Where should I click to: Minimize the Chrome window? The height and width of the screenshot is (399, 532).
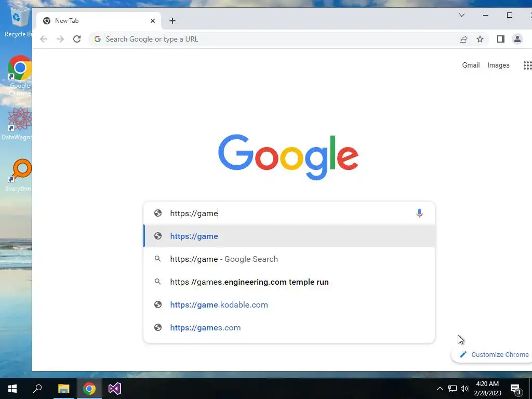pos(486,15)
